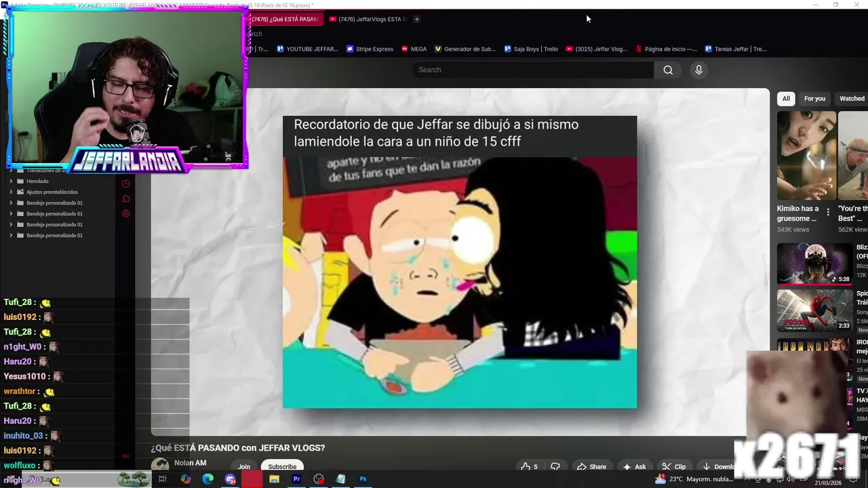This screenshot has width=868, height=488.
Task: Expand the Ajustes preestablecidos folder
Action: point(11,192)
